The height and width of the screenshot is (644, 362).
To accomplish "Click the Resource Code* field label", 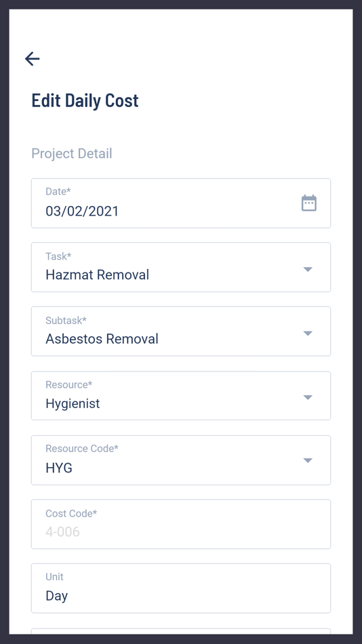I will (x=82, y=449).
